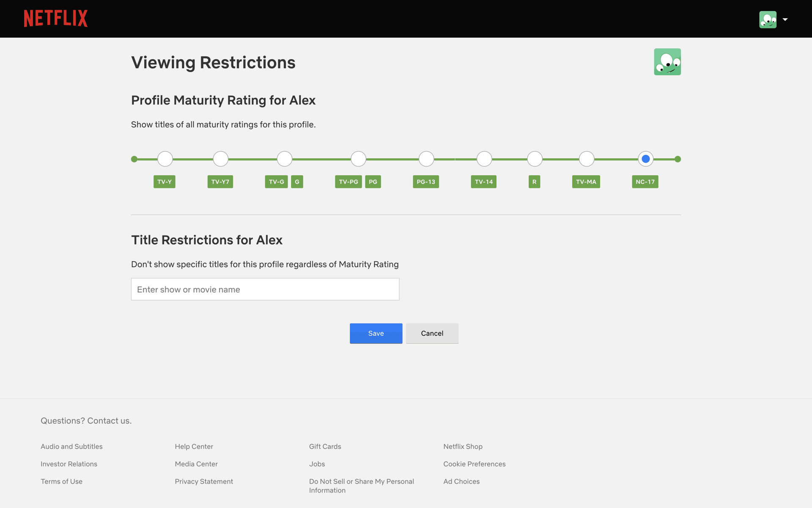812x508 pixels.
Task: Select the R maturity rating circle
Action: [535, 159]
